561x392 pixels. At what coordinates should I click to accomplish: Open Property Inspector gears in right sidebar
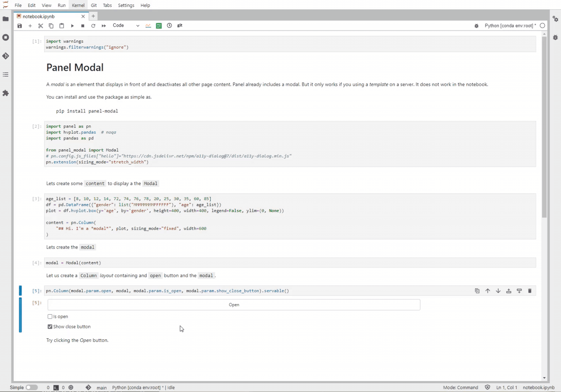(x=555, y=19)
